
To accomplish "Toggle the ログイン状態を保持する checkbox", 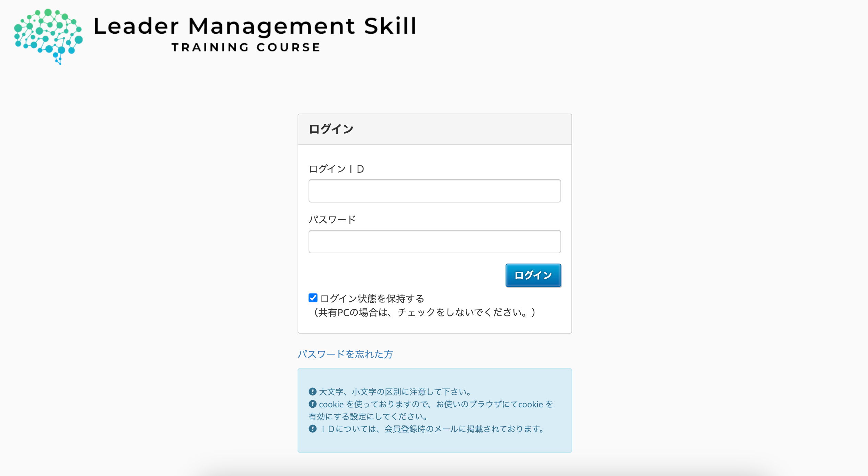I will coord(313,298).
